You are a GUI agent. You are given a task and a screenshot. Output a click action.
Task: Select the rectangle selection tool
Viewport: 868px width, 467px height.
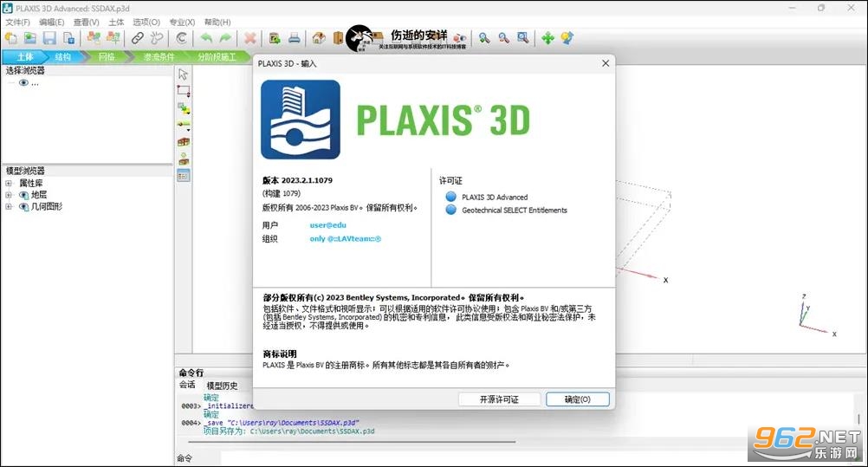click(184, 91)
